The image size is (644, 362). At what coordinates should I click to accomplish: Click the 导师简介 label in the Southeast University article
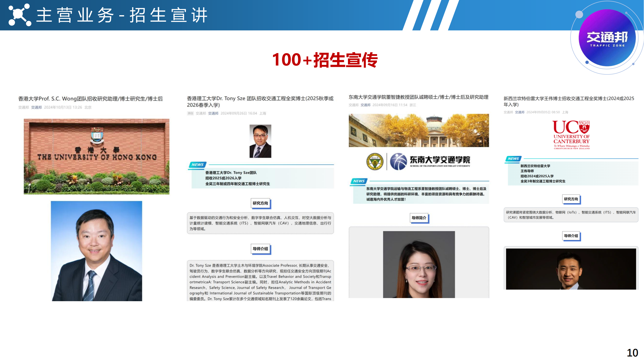click(419, 218)
